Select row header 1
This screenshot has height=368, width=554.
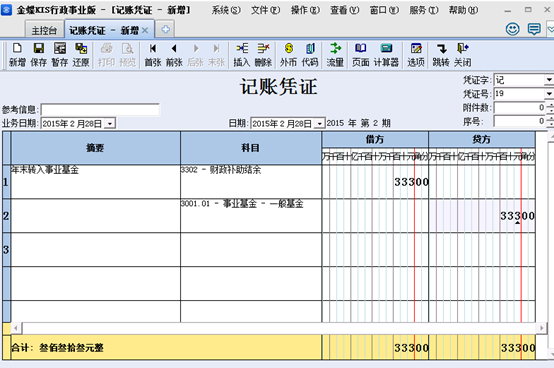[x=6, y=182]
